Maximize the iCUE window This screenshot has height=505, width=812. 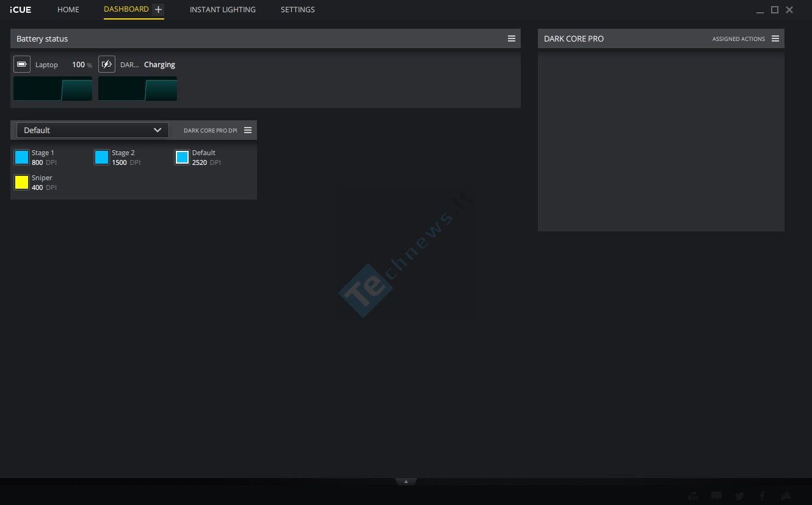(775, 10)
